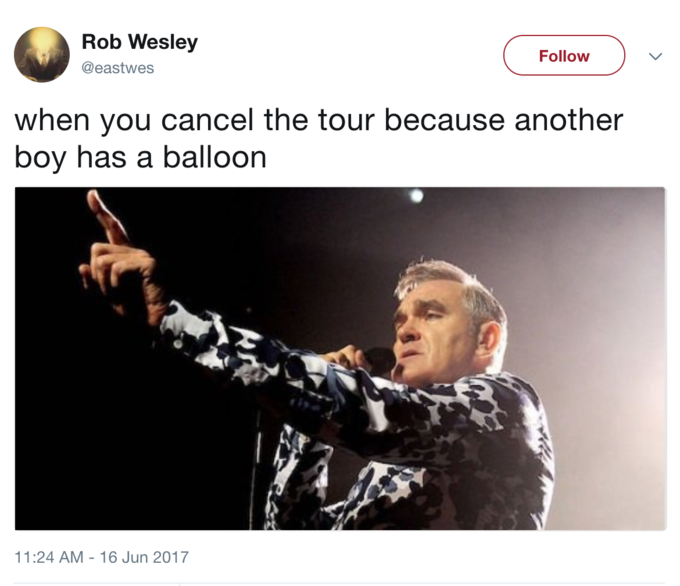Viewport: 680px width, 586px height.
Task: Click the Follow button
Action: click(x=564, y=56)
